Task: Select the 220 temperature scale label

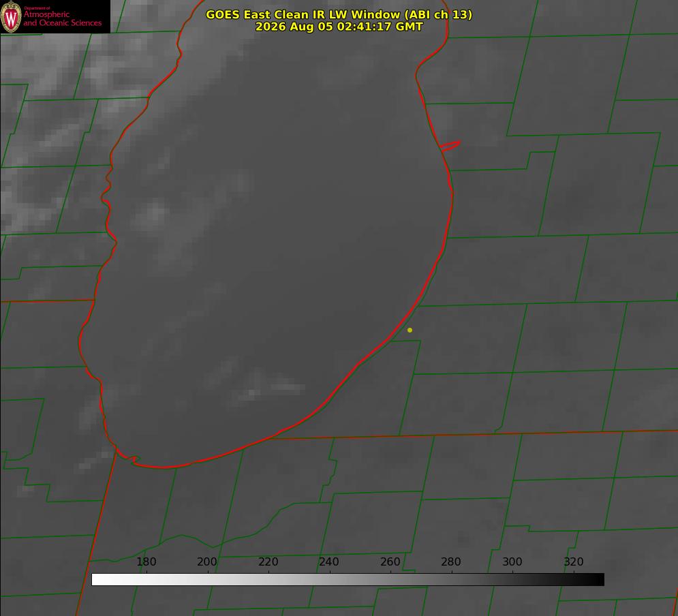Action: tap(268, 561)
